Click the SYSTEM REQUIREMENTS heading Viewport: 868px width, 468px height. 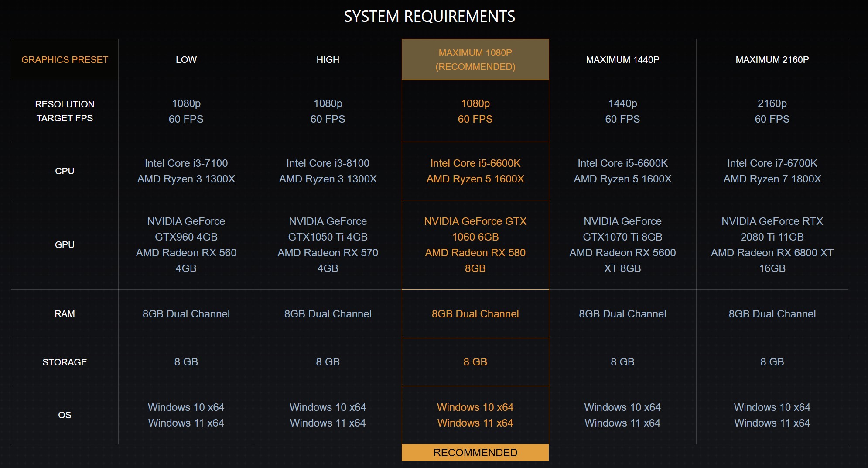429,17
